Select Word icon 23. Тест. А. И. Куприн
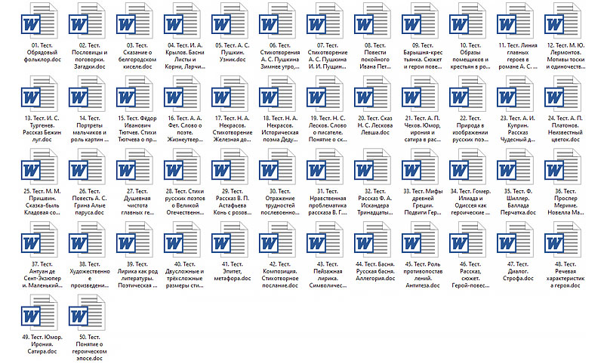The width and height of the screenshot is (604, 364). coord(516,94)
